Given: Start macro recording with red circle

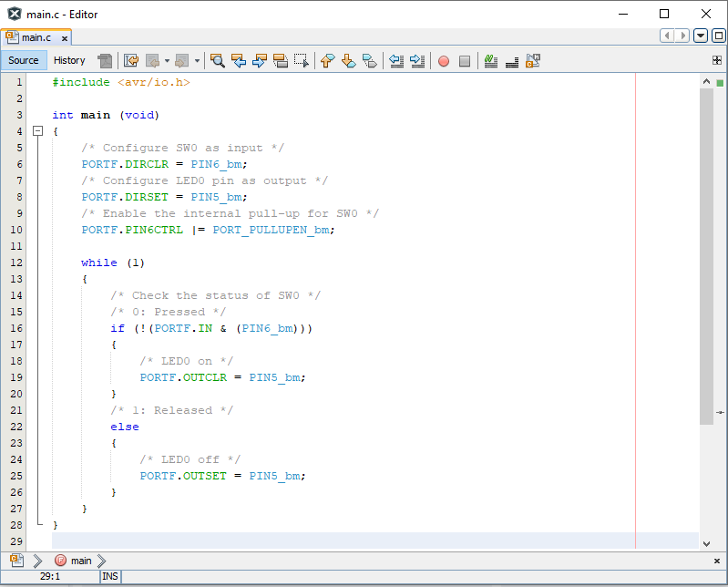Looking at the screenshot, I should (x=444, y=61).
